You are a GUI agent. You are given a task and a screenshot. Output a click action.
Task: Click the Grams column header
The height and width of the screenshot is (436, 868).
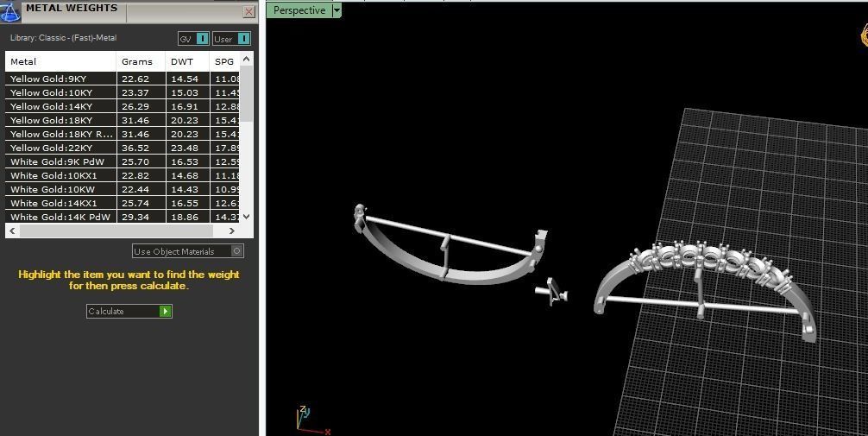coord(142,61)
